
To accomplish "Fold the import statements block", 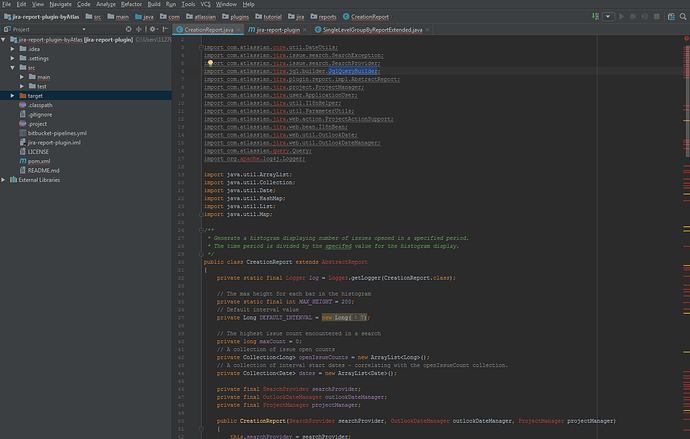I will click(x=201, y=47).
